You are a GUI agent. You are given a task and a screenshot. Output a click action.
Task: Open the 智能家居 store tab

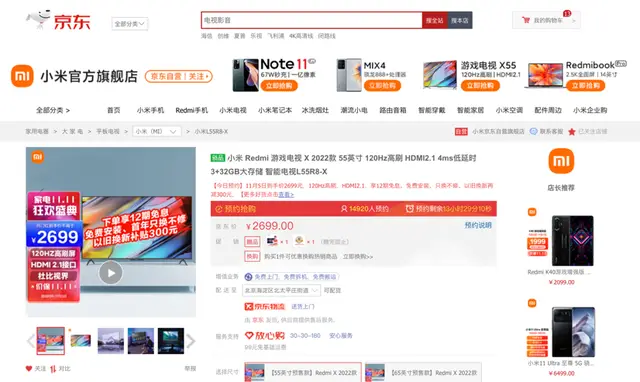tap(470, 110)
